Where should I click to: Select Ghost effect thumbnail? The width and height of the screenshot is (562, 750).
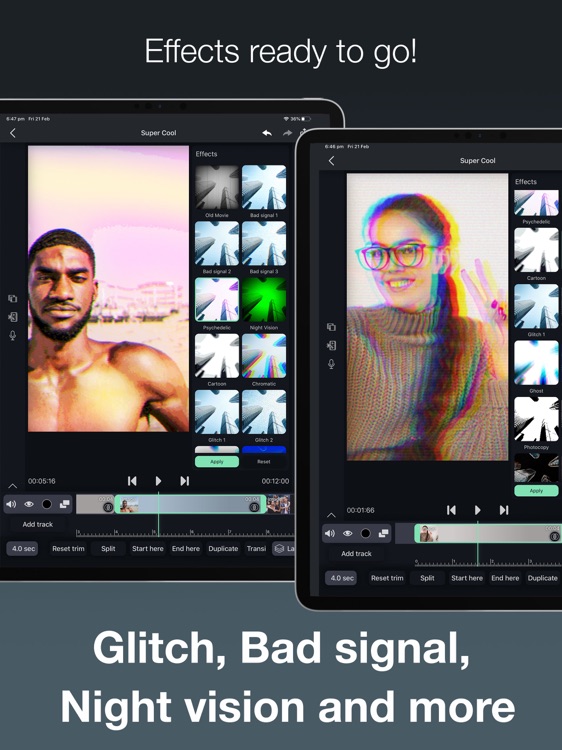pyautogui.click(x=536, y=363)
